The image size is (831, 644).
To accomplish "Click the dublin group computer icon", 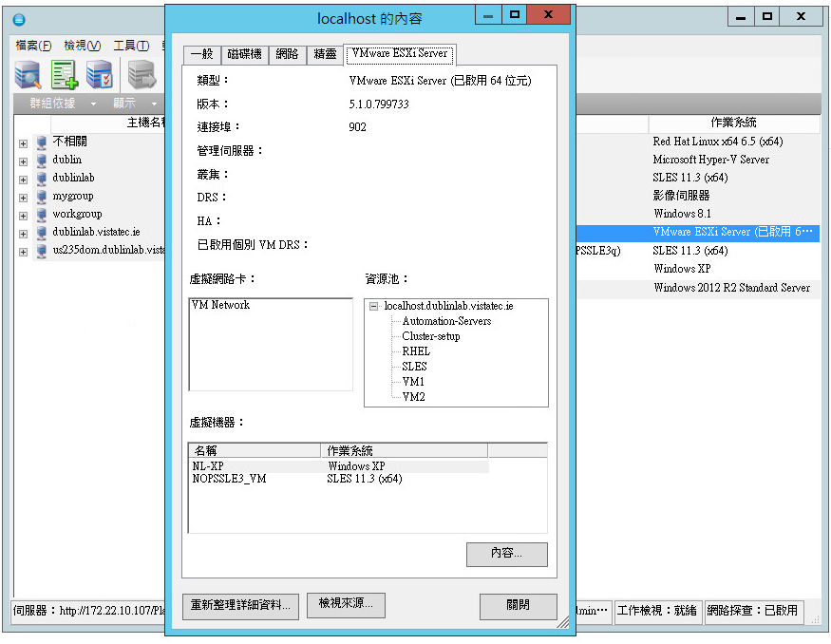I will [41, 161].
